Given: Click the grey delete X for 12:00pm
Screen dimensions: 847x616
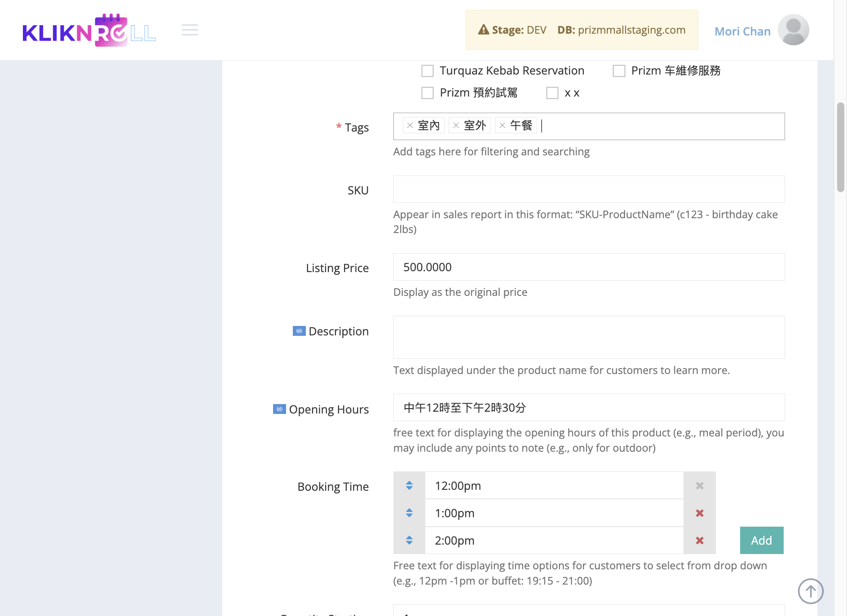Looking at the screenshot, I should point(699,485).
